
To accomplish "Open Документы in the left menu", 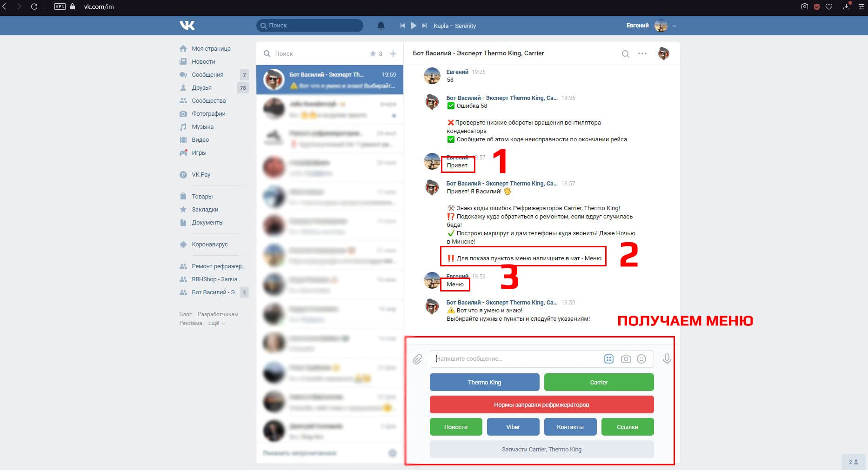I will pos(207,222).
